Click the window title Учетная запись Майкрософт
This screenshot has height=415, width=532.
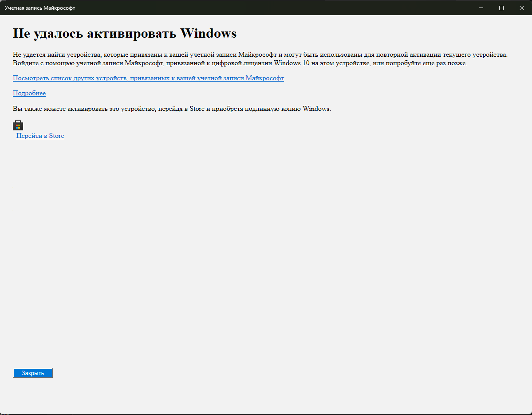(x=39, y=8)
